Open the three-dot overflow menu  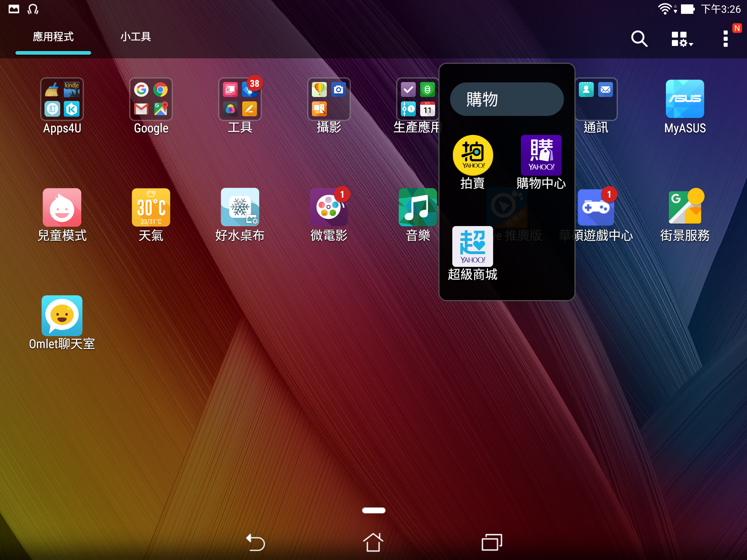725,39
